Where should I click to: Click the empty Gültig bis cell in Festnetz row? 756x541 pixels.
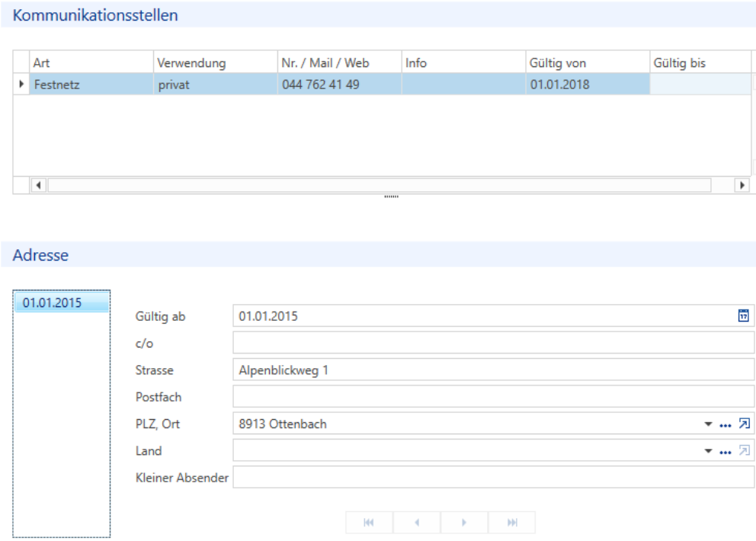click(x=700, y=85)
